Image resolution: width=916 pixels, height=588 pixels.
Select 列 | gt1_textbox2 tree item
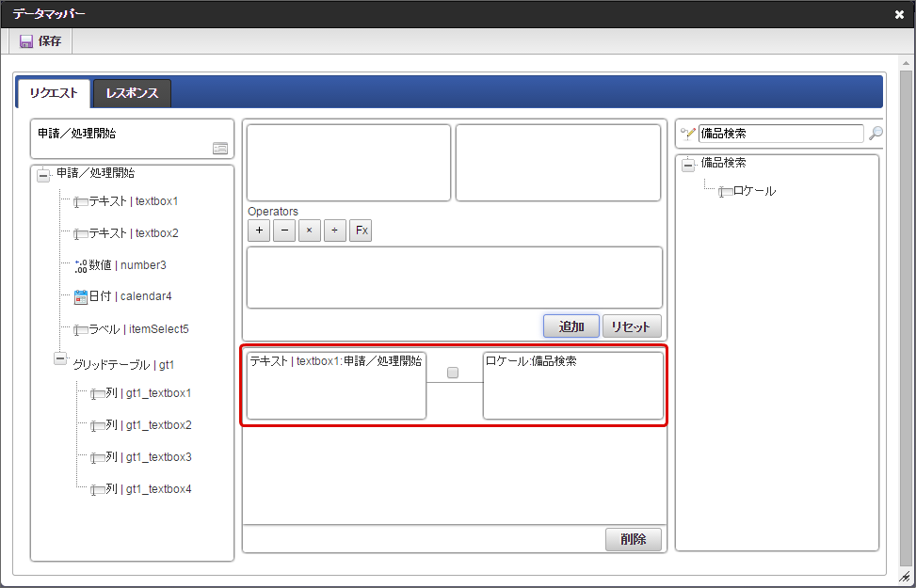pyautogui.click(x=149, y=425)
